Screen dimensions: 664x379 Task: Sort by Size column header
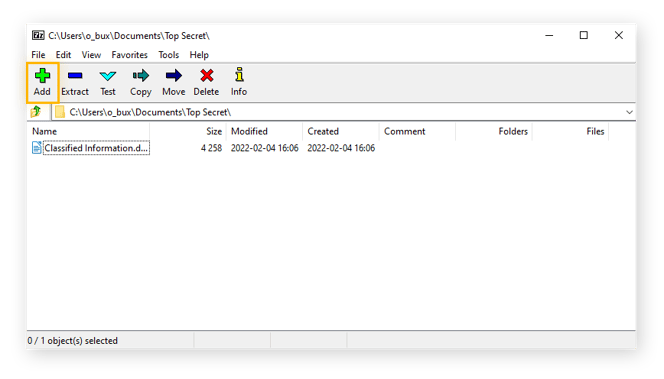pyautogui.click(x=188, y=131)
